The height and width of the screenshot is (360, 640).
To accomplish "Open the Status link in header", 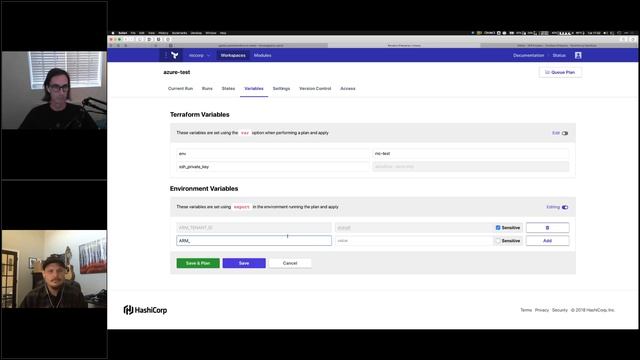I will point(559,55).
